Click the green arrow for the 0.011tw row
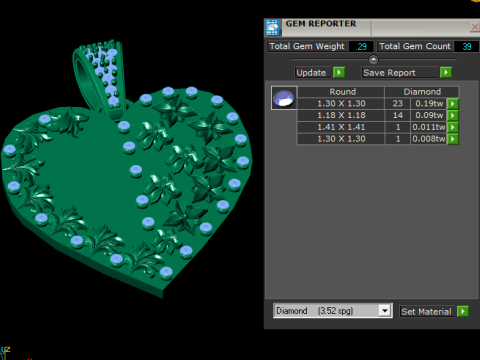Screen dimensions: 480x360 coord(453,127)
